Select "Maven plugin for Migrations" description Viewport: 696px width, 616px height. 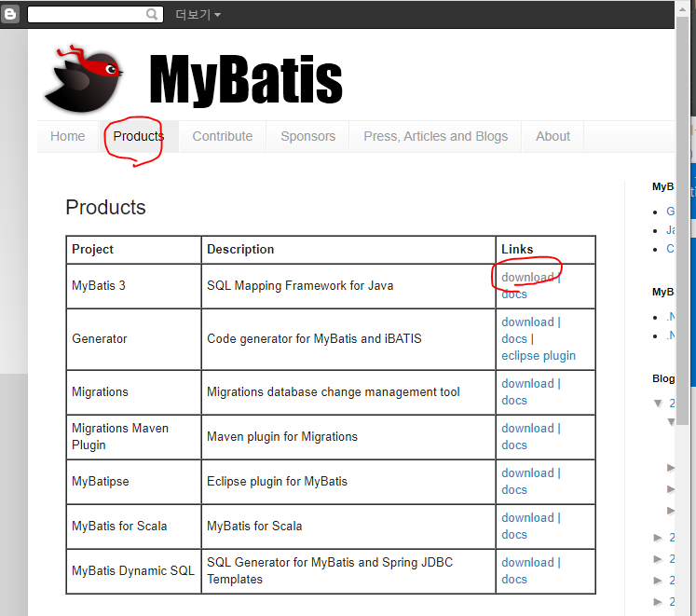[x=282, y=437]
